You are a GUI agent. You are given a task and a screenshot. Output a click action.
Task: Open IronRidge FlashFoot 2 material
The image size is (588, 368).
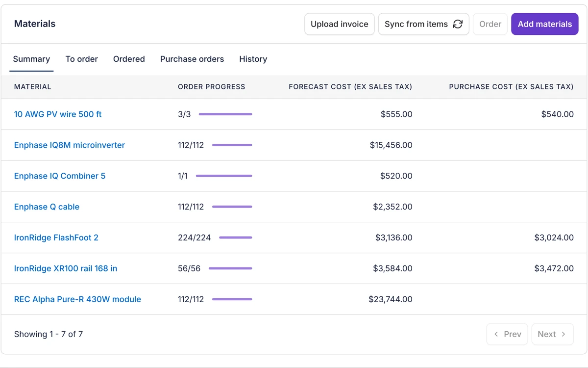(x=56, y=237)
